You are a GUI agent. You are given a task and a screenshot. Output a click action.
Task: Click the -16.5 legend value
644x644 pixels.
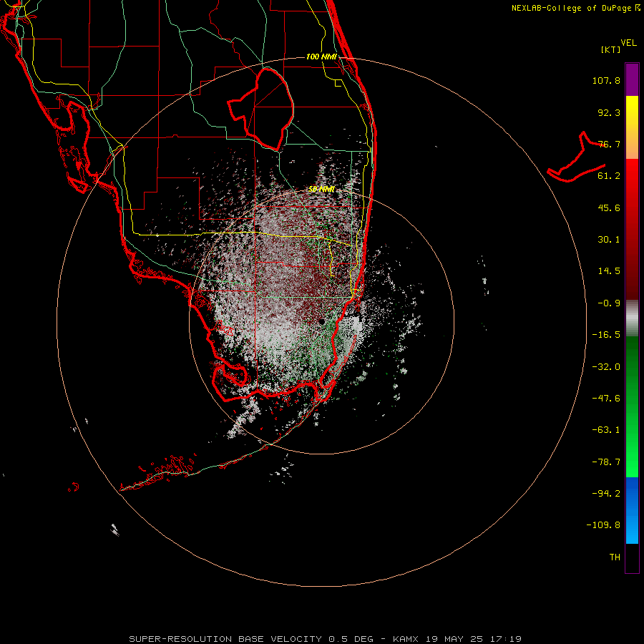(606, 335)
